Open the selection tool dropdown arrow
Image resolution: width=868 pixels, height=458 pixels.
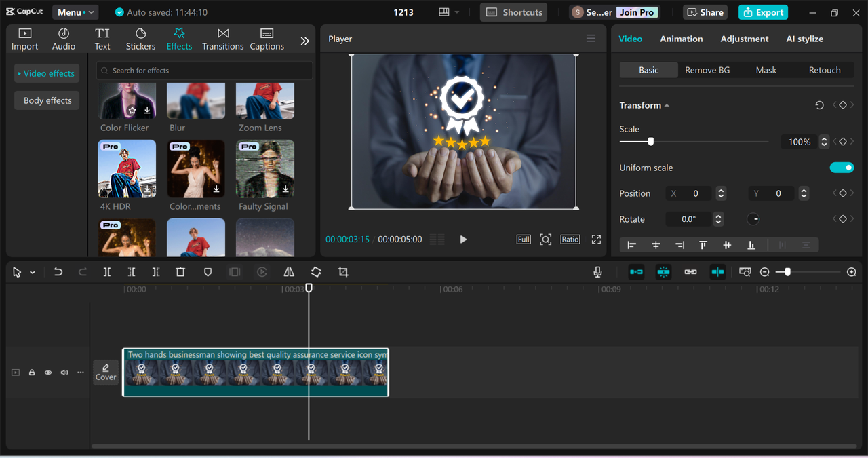click(x=33, y=273)
